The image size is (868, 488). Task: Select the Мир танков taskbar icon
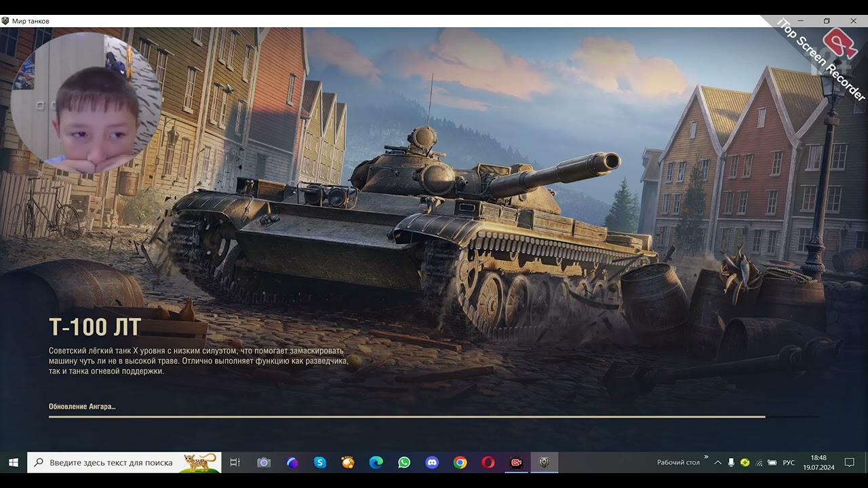click(544, 462)
